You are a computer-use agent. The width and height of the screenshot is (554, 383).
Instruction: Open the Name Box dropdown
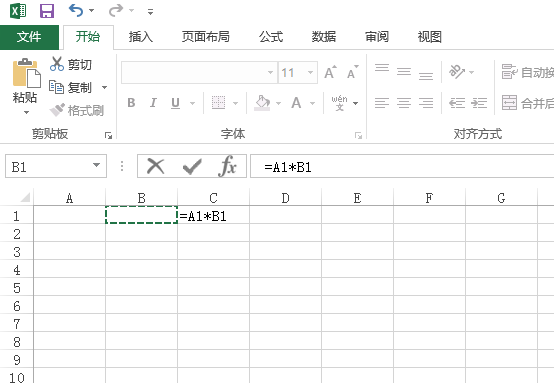(x=96, y=165)
